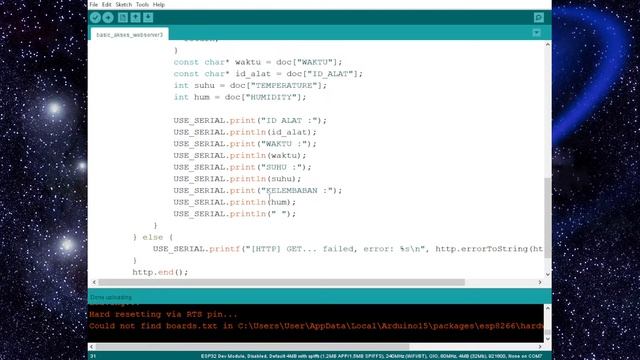
Task: Click the print("WAKTU :") line
Action: 245,144
